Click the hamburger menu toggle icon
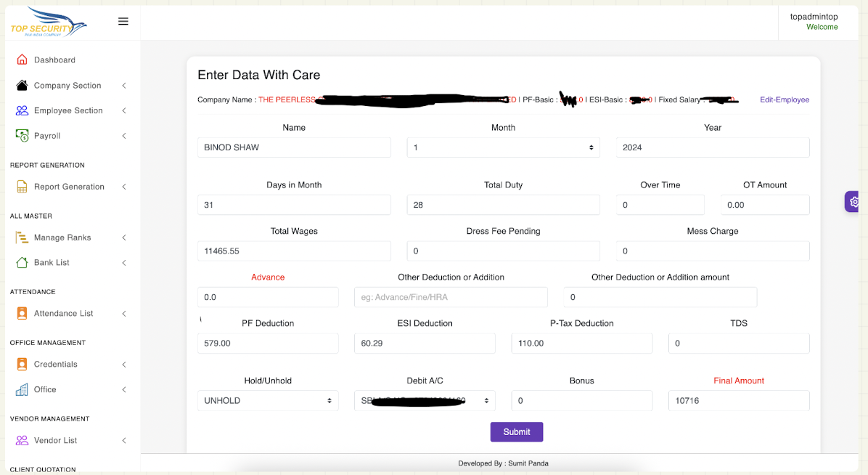 click(123, 22)
